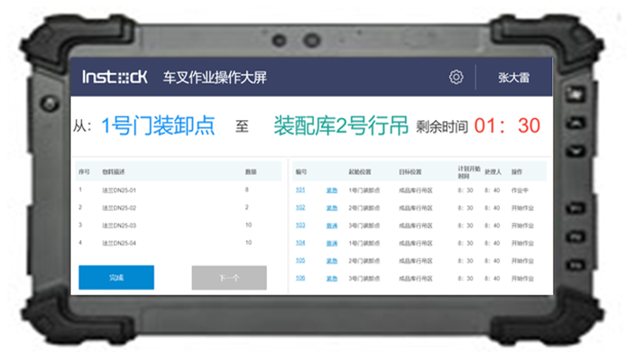Image resolution: width=644 pixels, height=359 pixels.
Task: Open task link 104
Action: click(x=300, y=243)
